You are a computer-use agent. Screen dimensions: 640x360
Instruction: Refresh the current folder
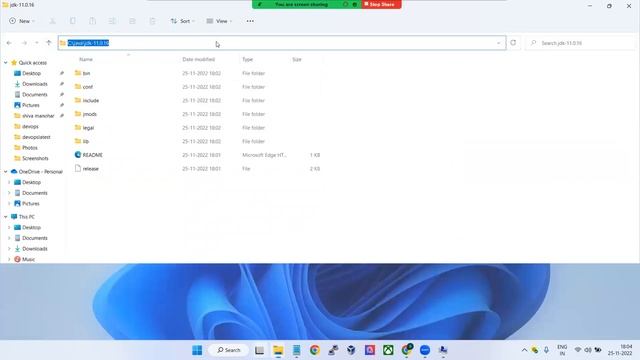513,43
